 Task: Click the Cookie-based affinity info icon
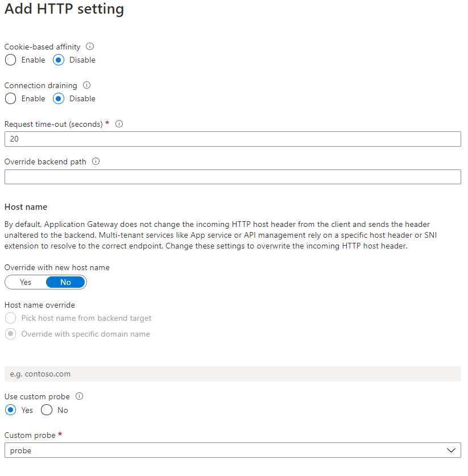[90, 47]
